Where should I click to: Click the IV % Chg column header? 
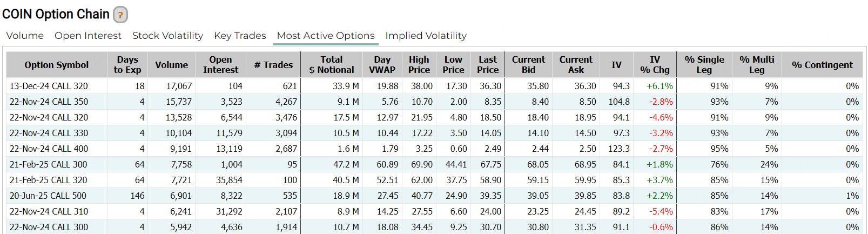655,65
